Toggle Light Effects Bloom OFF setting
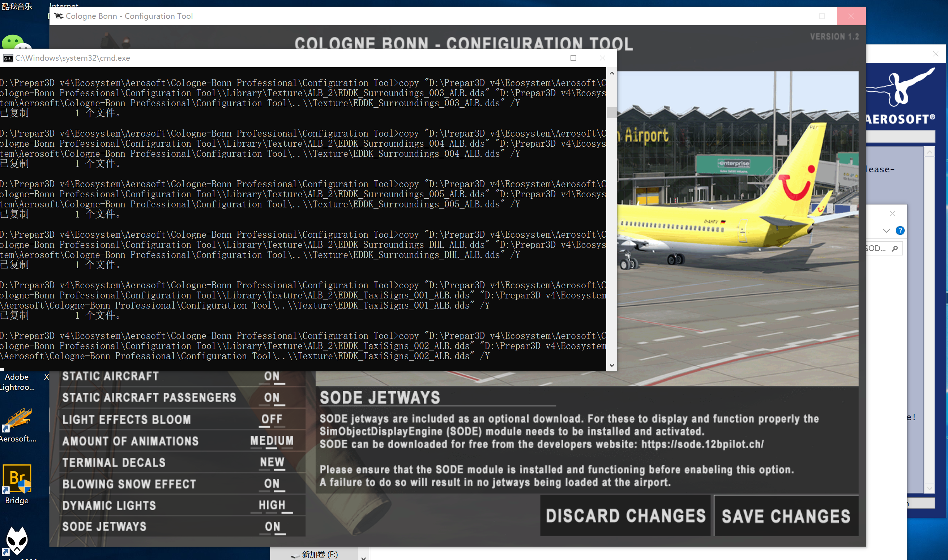Image resolution: width=948 pixels, height=560 pixels. [x=272, y=419]
